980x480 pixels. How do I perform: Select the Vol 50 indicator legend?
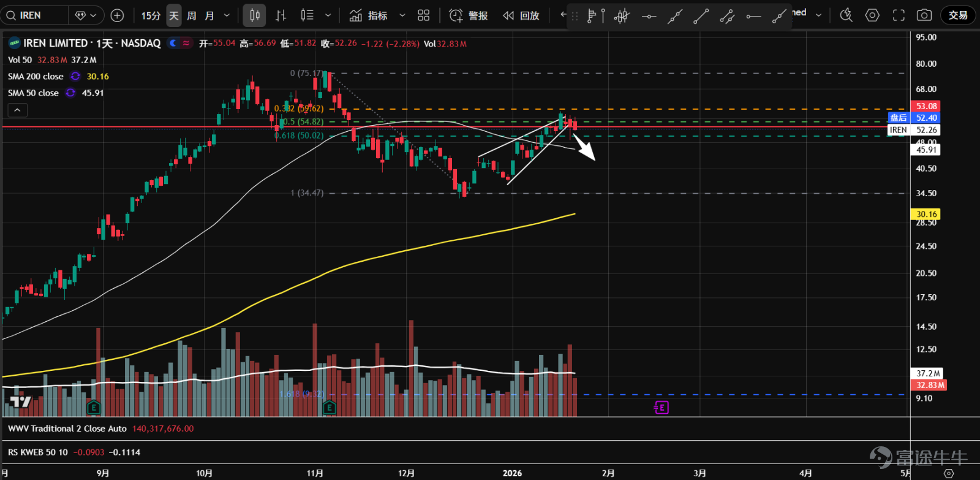(x=20, y=60)
